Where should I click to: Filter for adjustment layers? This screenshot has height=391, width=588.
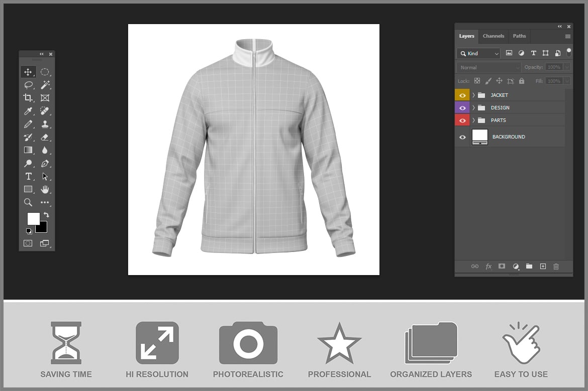[521, 53]
